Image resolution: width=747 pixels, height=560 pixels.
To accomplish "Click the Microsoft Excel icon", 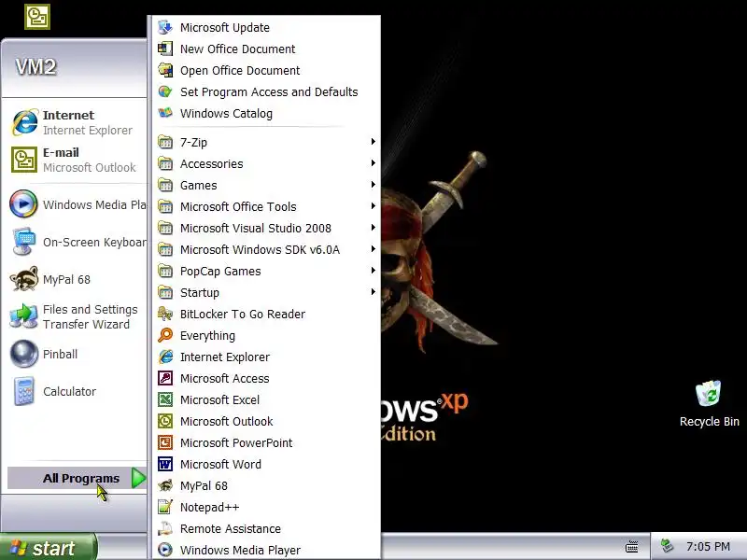I will coord(165,399).
